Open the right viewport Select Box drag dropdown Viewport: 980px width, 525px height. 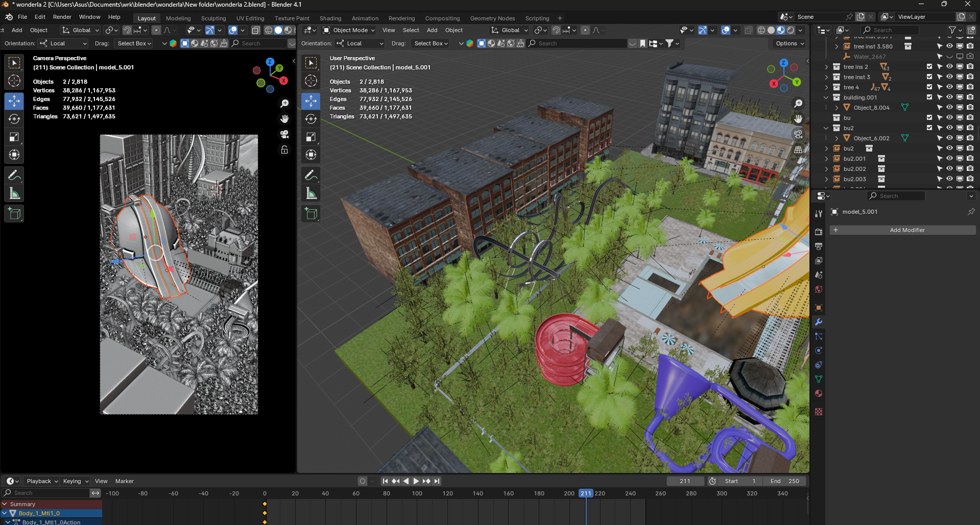(x=431, y=43)
